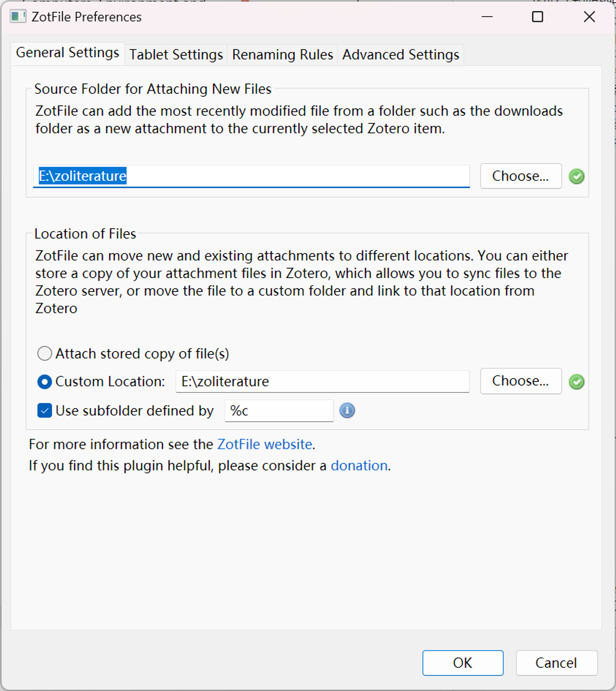Maximize the ZotFile Preferences window

click(537, 17)
